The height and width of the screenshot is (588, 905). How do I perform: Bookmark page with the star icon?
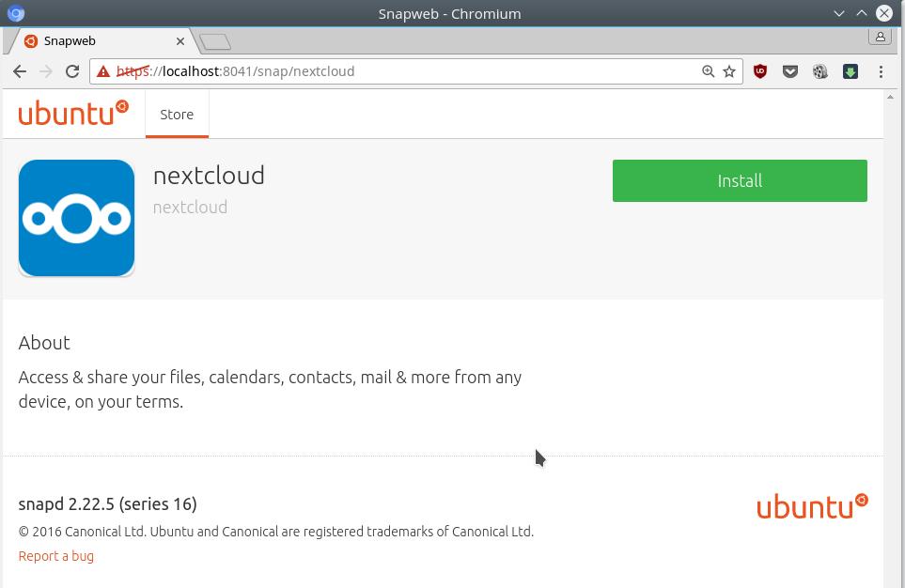(x=729, y=71)
